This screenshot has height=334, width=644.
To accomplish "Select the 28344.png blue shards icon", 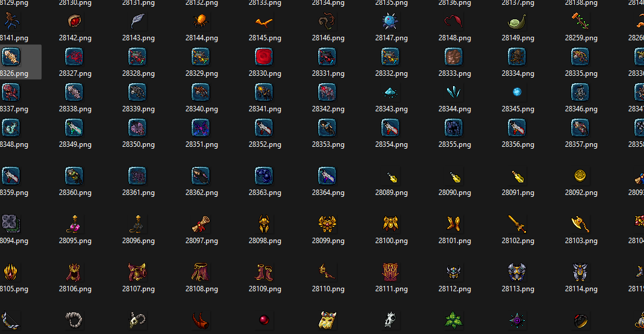I will tap(454, 92).
